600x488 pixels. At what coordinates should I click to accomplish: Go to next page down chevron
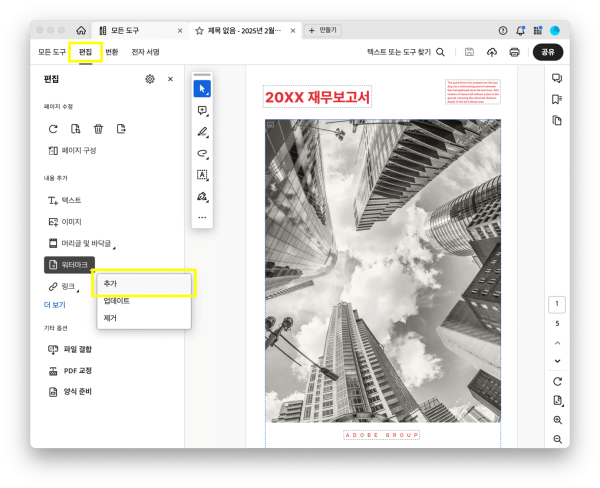557,361
